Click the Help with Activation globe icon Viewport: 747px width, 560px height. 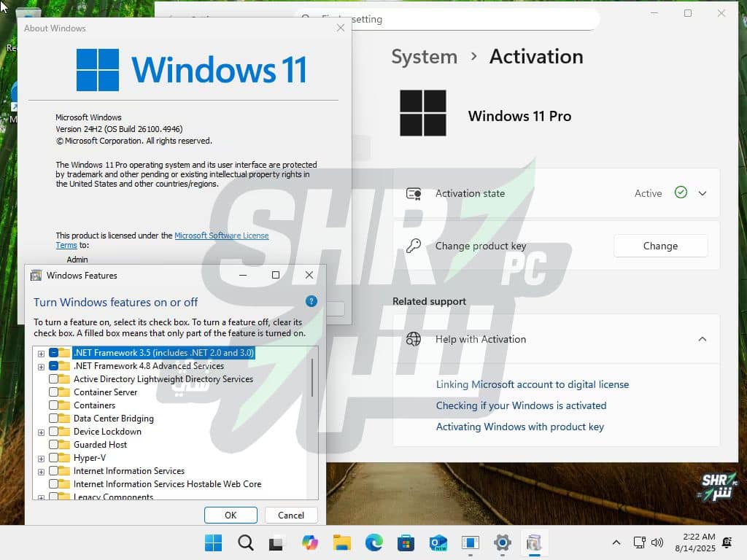(414, 339)
